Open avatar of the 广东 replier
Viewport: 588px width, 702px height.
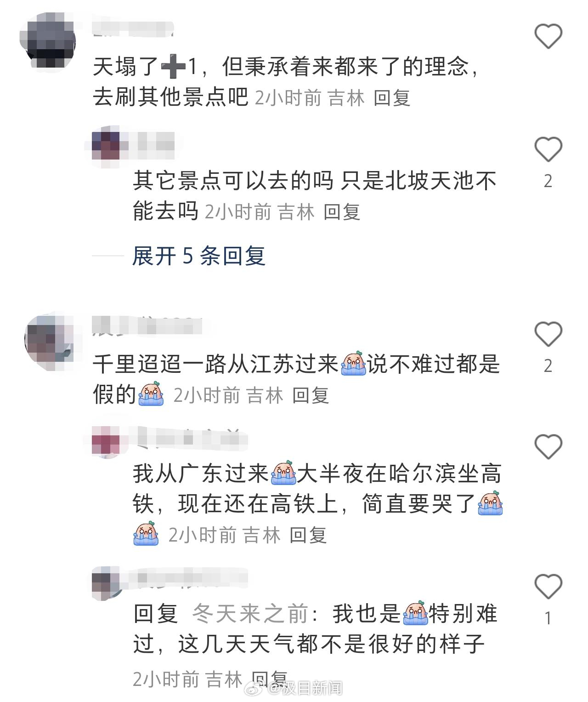106,441
